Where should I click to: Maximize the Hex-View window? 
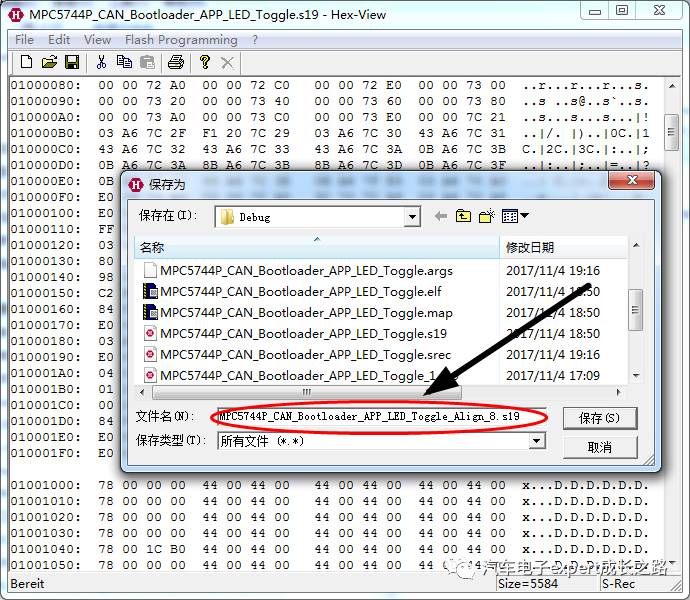click(x=622, y=10)
